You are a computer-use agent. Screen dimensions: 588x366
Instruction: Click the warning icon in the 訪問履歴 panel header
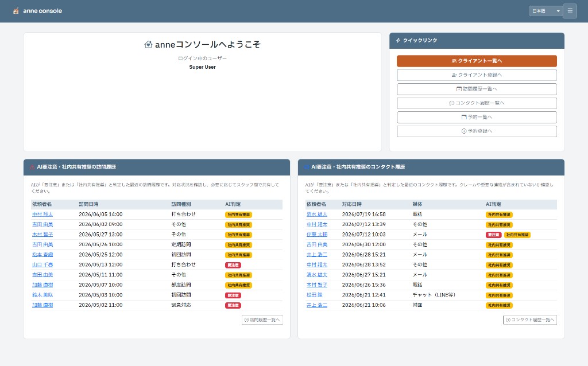pyautogui.click(x=32, y=167)
